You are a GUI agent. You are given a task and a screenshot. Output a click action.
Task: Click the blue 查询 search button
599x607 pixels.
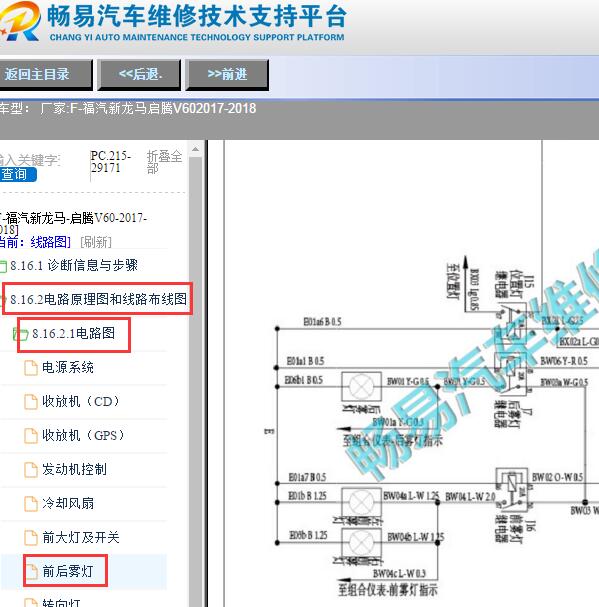(x=17, y=175)
